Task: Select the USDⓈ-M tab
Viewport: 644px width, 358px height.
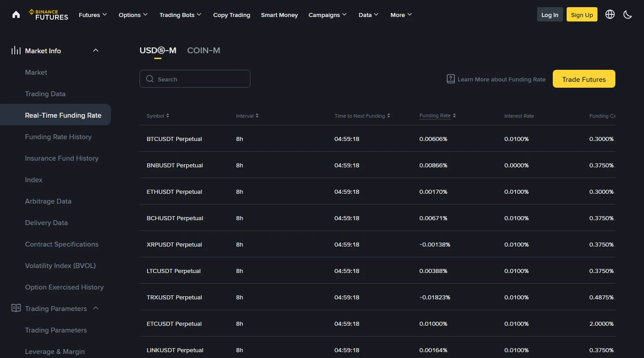Action: (x=158, y=51)
